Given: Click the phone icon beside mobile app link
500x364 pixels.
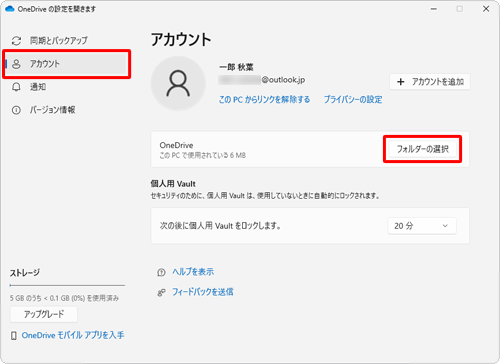Looking at the screenshot, I should click(x=14, y=336).
